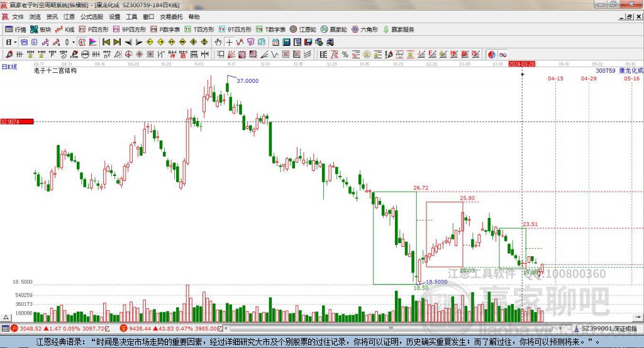Image resolution: width=644 pixels, height=348 pixels.
Task: Open 赢家服务 service link
Action: pyautogui.click(x=399, y=30)
